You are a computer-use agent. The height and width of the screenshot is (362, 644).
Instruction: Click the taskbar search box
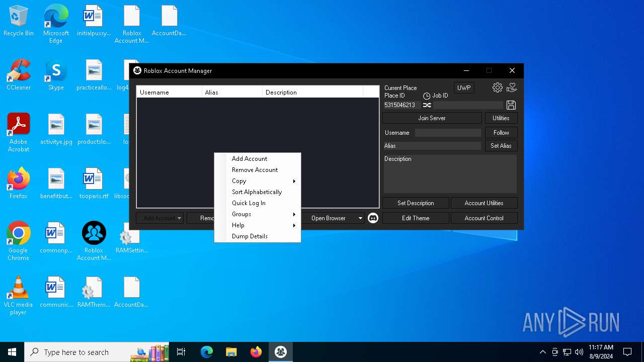point(97,352)
